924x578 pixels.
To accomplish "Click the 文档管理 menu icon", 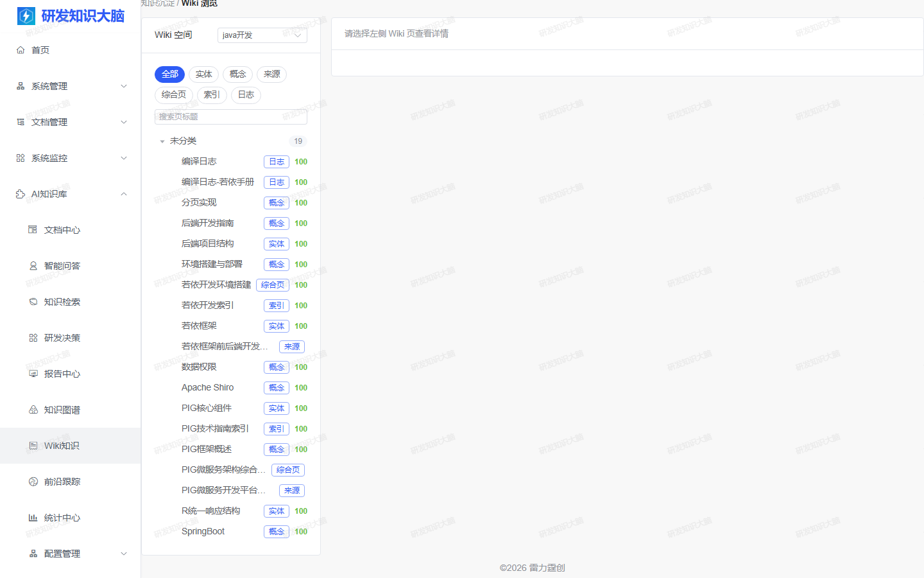I will [x=21, y=122].
